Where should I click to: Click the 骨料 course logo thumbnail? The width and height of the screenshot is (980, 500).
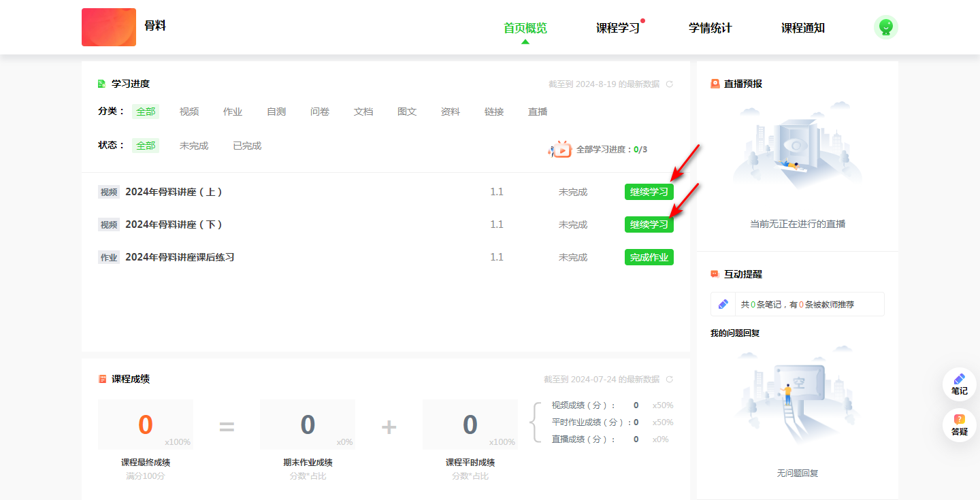[x=109, y=27]
